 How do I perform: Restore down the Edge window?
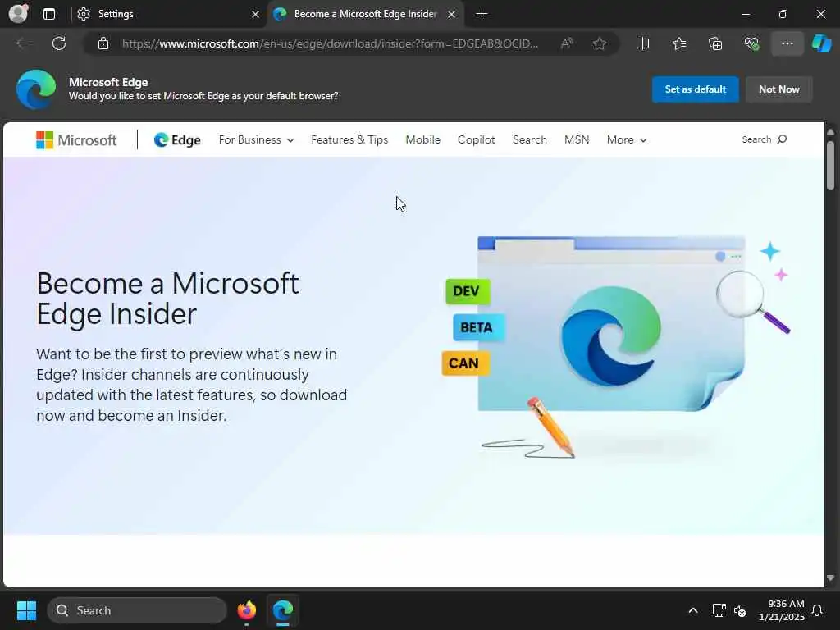click(783, 14)
